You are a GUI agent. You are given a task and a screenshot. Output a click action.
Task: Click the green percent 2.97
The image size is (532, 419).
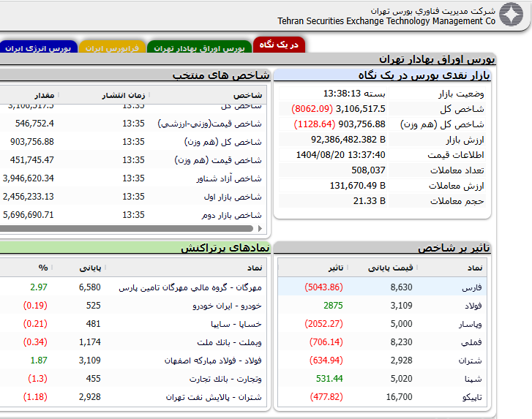tap(39, 287)
